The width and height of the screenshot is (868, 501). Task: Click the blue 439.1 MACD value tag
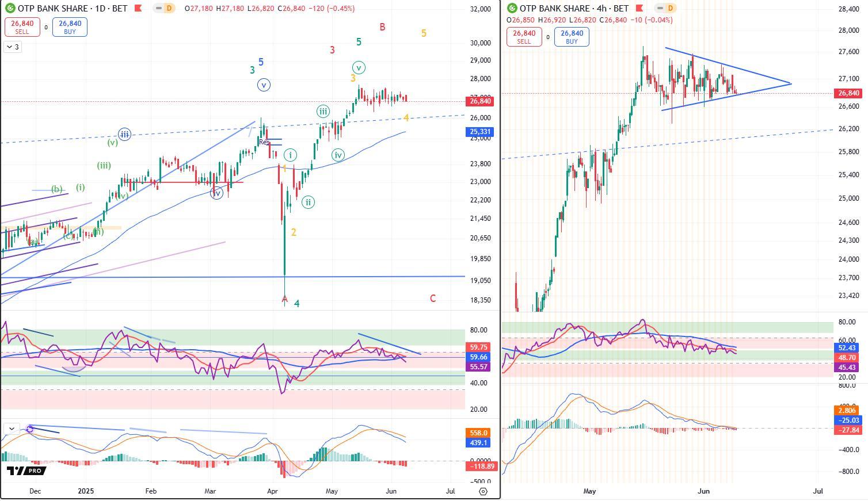pos(478,443)
